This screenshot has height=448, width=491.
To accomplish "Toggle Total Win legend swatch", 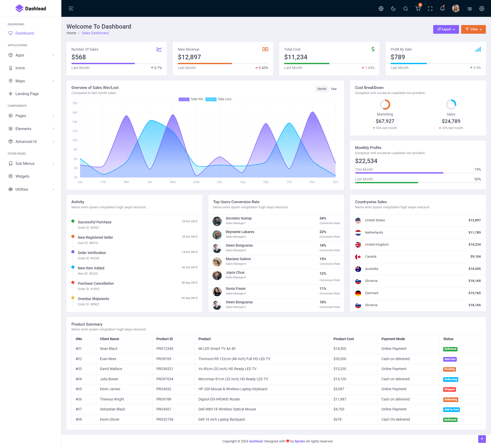I will (x=184, y=99).
